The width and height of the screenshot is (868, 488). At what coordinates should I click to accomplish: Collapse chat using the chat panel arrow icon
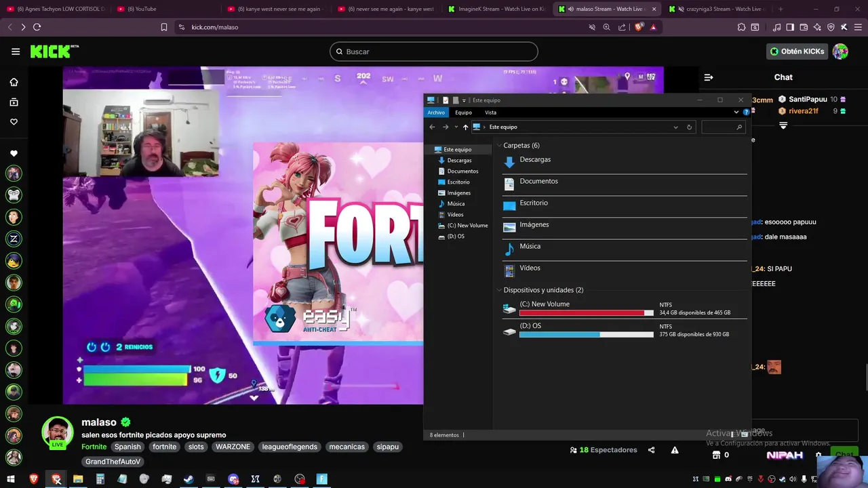[709, 77]
